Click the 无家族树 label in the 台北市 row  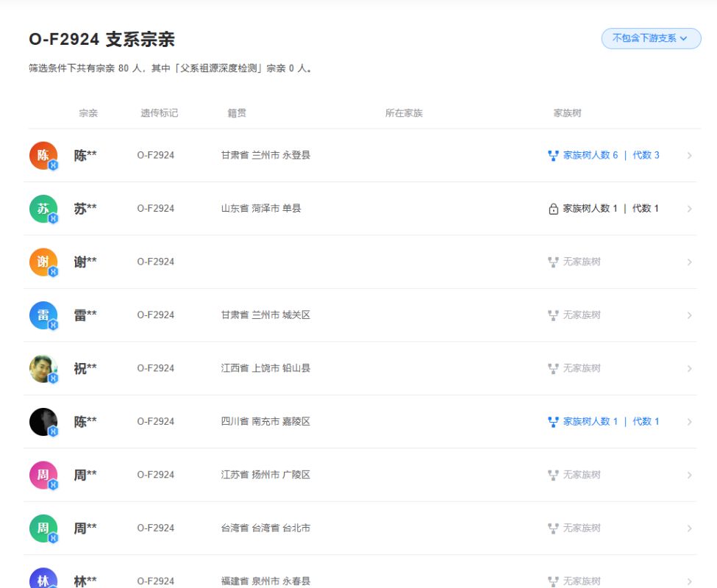point(581,528)
